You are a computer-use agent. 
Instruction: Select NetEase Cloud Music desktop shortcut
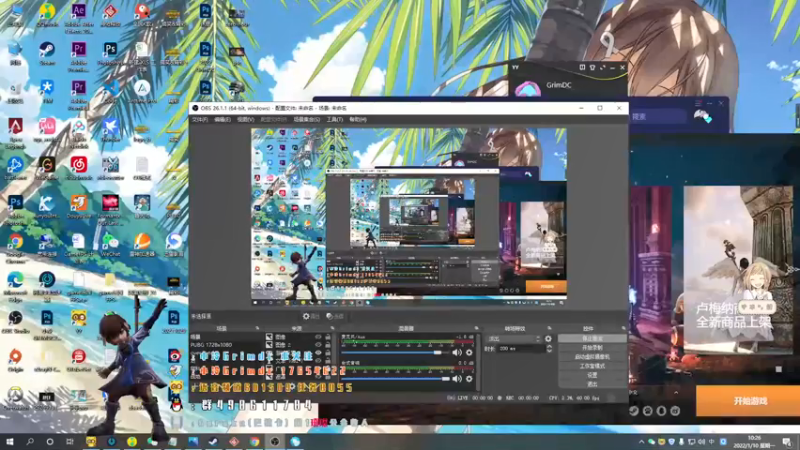pos(79,169)
